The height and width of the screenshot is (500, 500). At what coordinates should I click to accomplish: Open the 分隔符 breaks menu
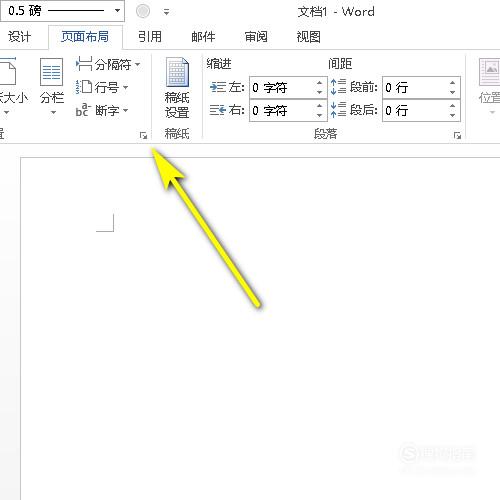pyautogui.click(x=108, y=64)
